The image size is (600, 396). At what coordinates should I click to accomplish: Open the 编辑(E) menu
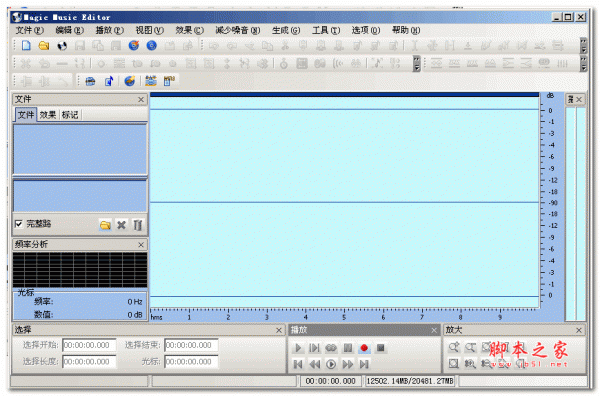point(69,30)
